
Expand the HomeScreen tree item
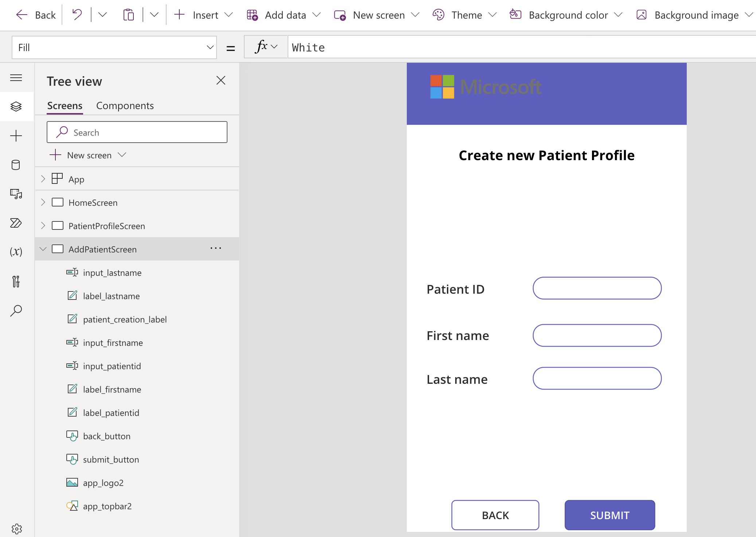coord(43,202)
